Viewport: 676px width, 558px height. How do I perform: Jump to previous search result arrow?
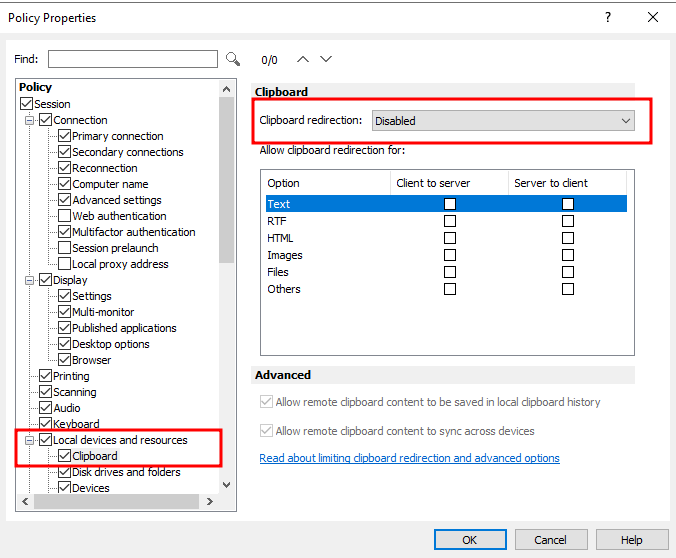click(302, 59)
